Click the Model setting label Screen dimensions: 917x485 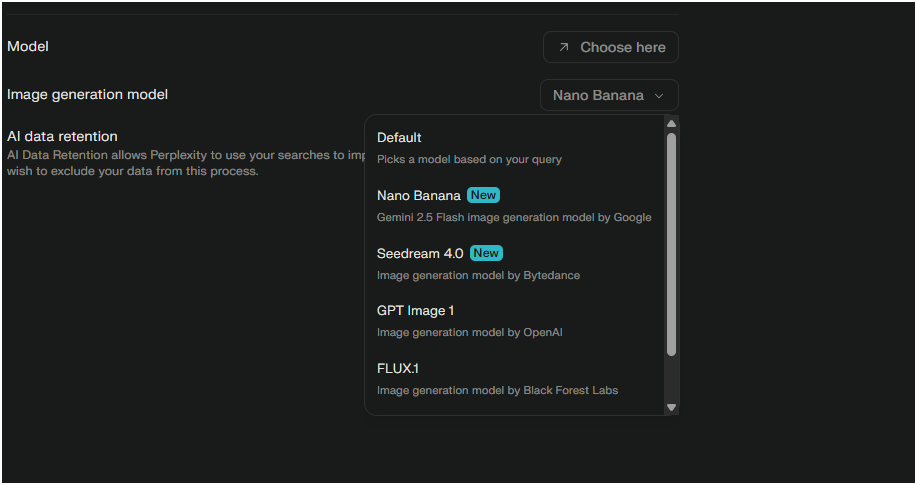(28, 46)
